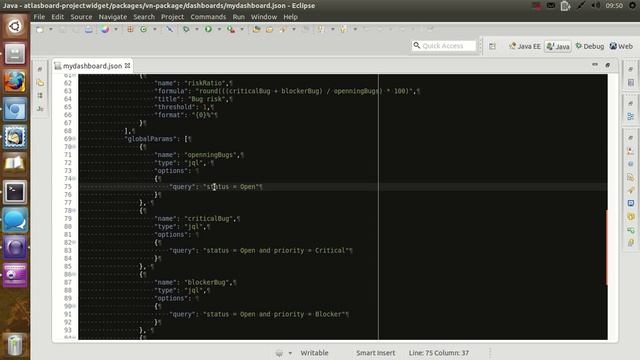Open the dropdown next to Run External Tools

(x=242, y=29)
